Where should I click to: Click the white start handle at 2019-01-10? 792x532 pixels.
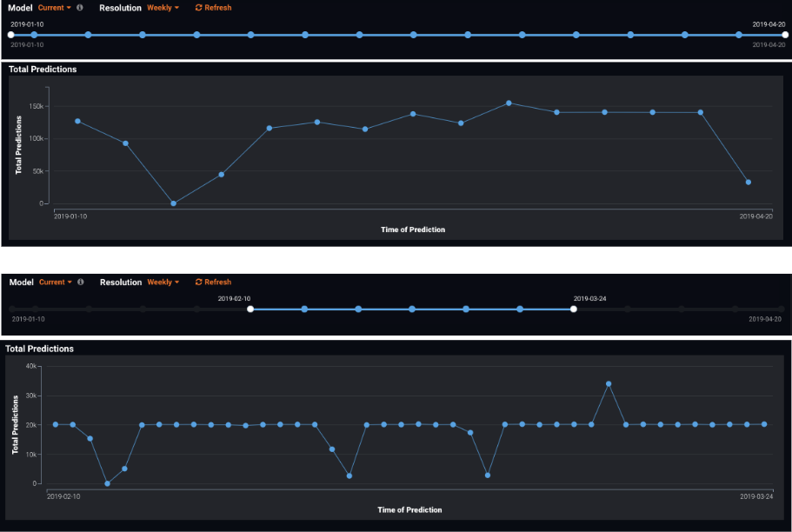pos(10,35)
